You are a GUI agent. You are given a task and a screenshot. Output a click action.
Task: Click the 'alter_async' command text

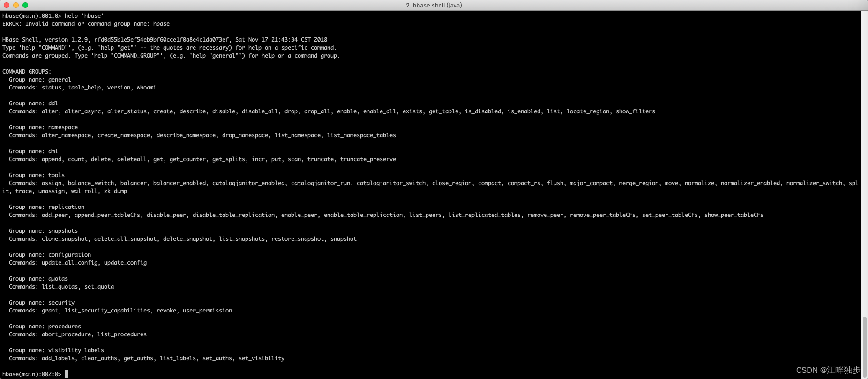pyautogui.click(x=82, y=111)
